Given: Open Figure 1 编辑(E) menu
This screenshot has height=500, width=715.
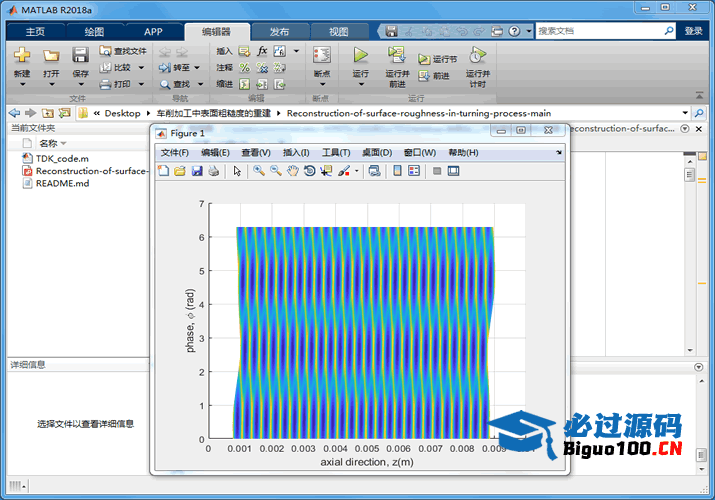Looking at the screenshot, I should coord(215,153).
